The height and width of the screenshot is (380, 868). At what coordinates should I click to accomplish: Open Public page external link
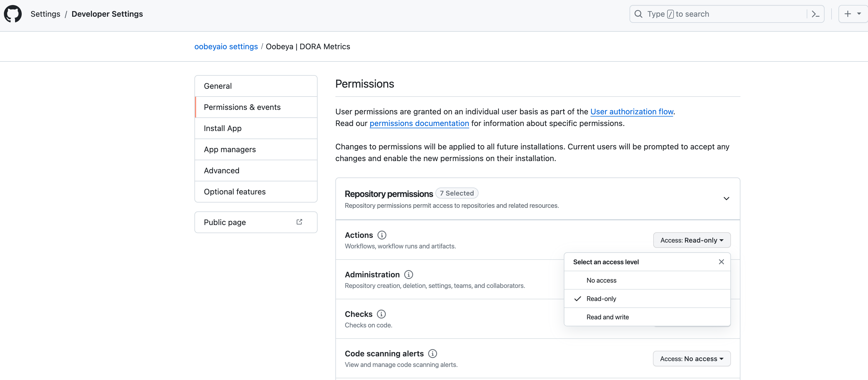pos(256,222)
